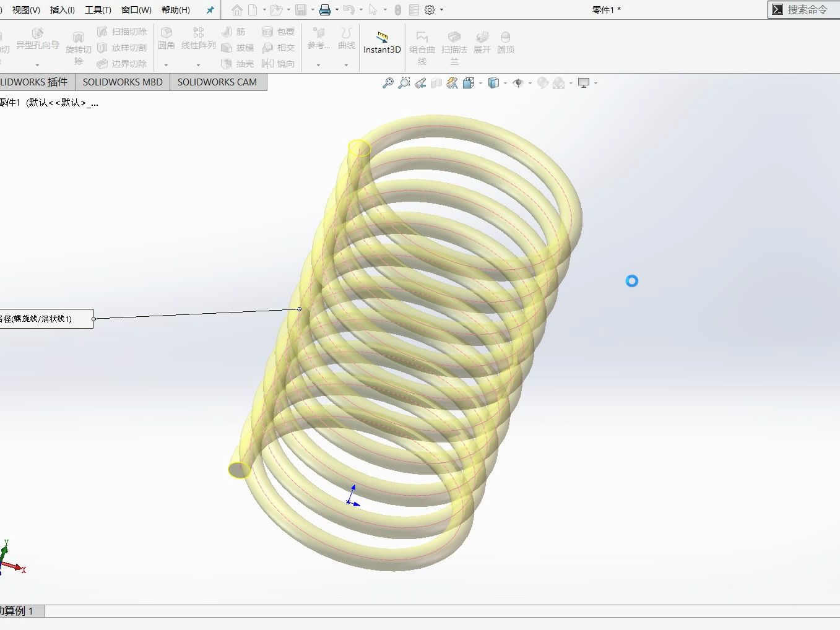Expand the 线性阵列 dropdown arrow
The image size is (840, 630).
tap(198, 65)
